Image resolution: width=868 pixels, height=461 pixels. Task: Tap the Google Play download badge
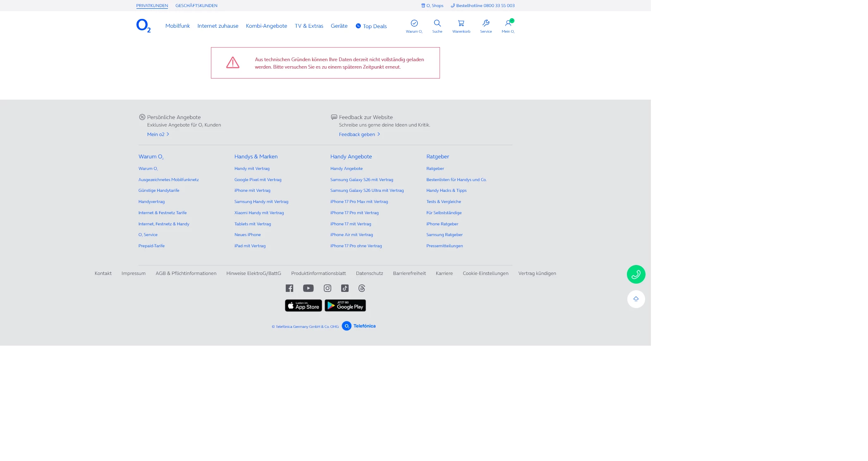(x=345, y=306)
